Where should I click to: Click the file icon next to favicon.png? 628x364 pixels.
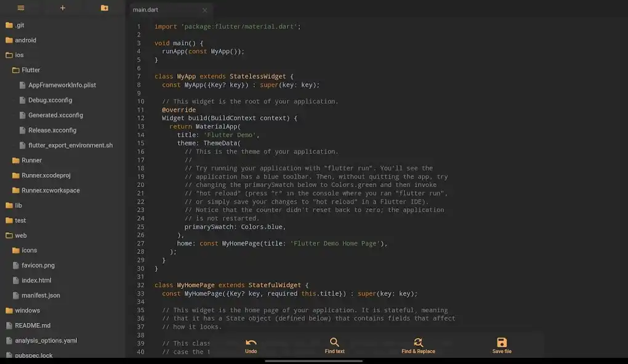15,265
